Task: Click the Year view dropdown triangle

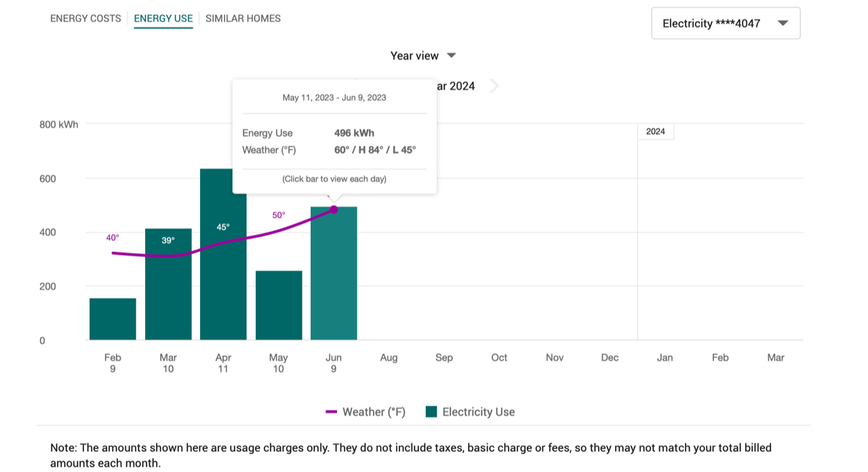Action: point(452,56)
